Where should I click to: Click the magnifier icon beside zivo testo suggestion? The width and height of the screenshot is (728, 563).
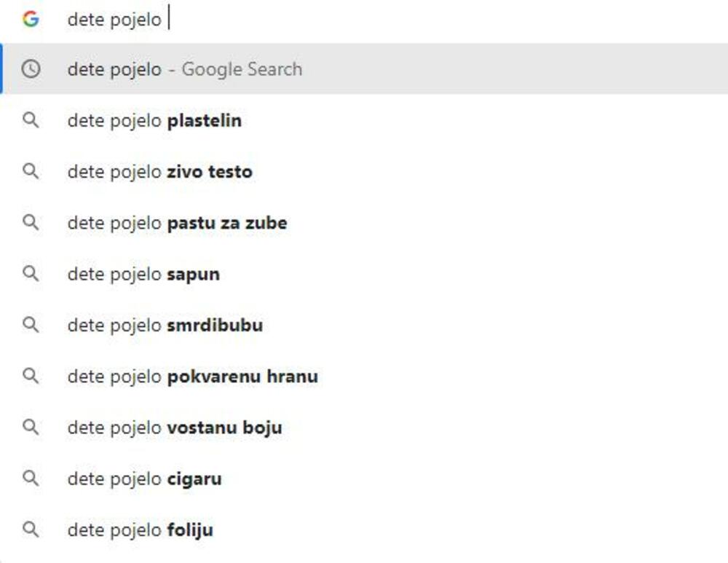[x=31, y=172]
